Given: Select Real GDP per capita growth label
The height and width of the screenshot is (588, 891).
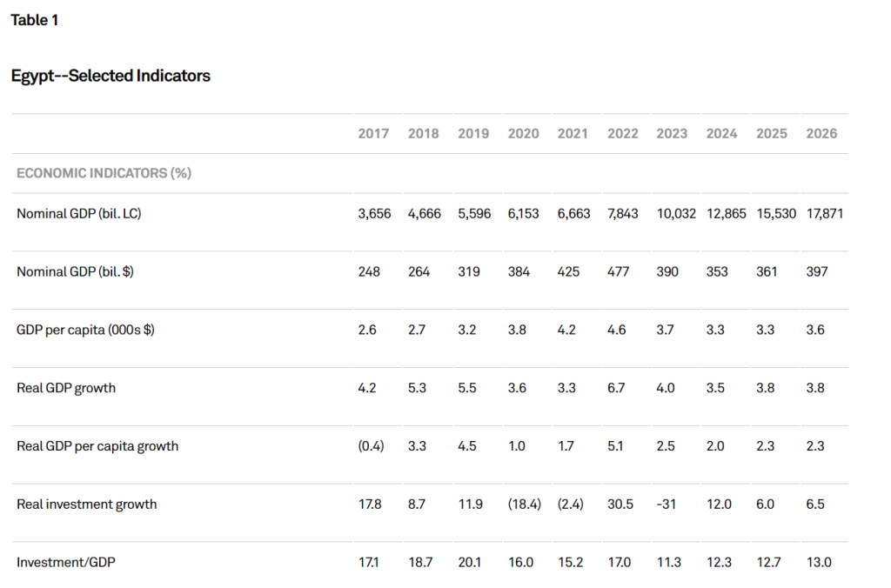Looking at the screenshot, I should tap(97, 446).
